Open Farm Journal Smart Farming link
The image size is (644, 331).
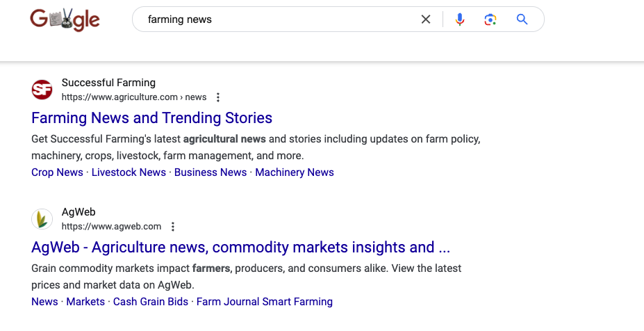(x=265, y=302)
